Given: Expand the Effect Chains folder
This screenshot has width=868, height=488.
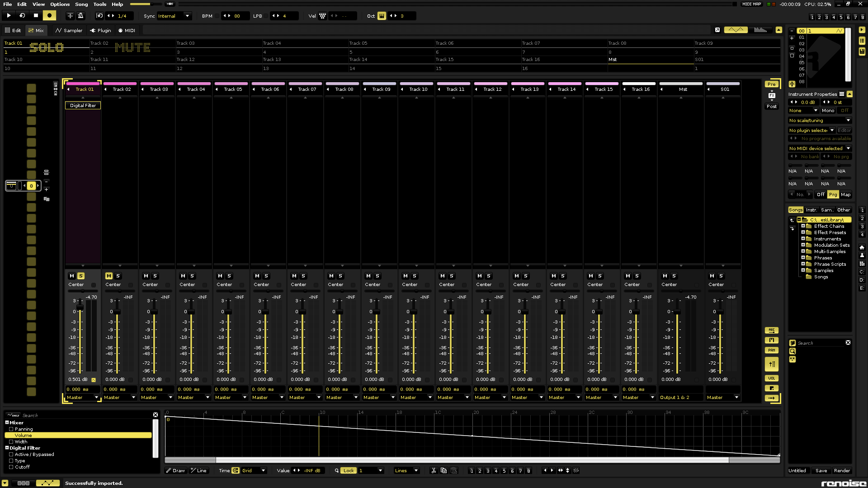Looking at the screenshot, I should (x=803, y=226).
